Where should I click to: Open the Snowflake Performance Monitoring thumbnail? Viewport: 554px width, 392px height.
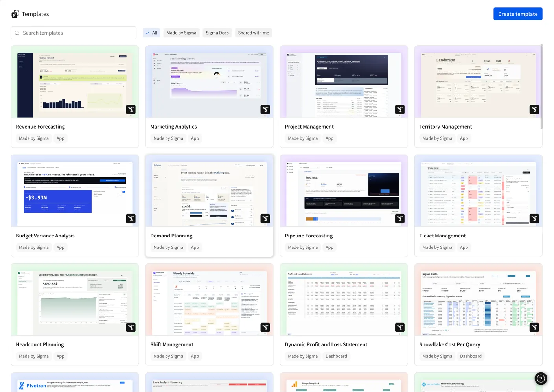pos(479,382)
